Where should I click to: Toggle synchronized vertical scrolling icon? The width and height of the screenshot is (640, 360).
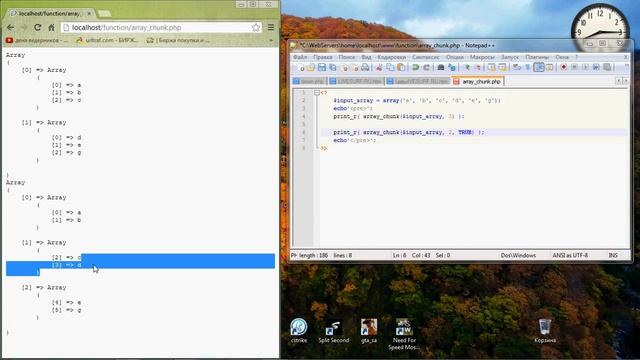click(491, 67)
